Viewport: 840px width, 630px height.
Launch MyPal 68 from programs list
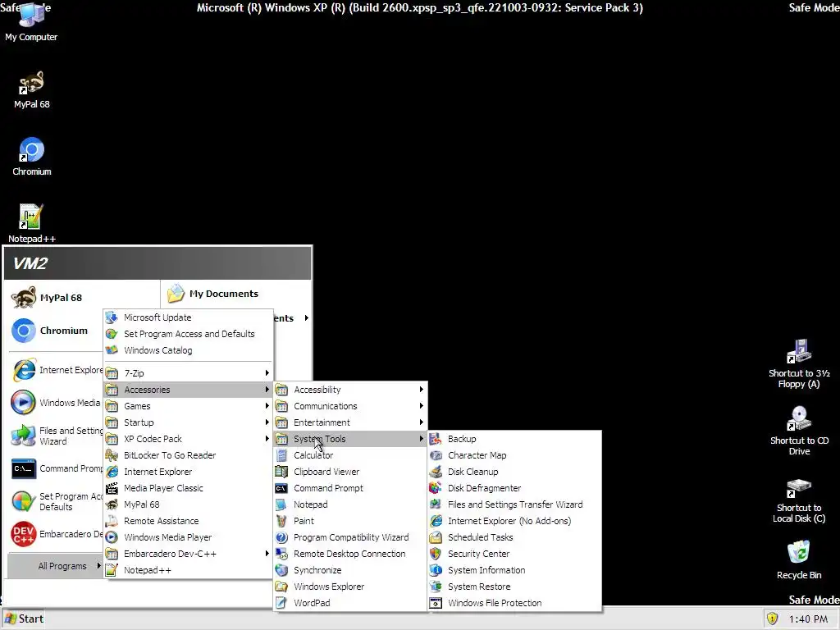[x=188, y=504]
